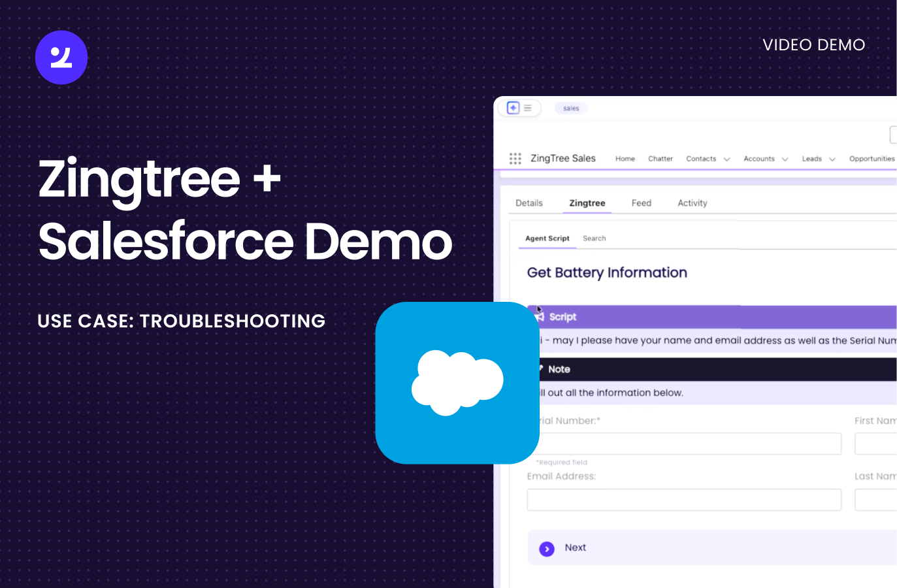The width and height of the screenshot is (897, 588).
Task: Click the Salesforce cloud logo tile
Action: 457,383
